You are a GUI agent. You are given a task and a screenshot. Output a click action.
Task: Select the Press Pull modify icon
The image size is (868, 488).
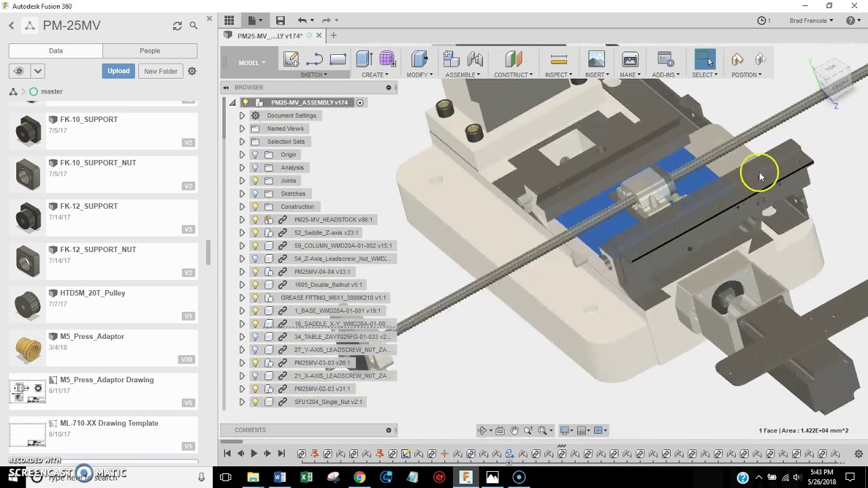[420, 59]
